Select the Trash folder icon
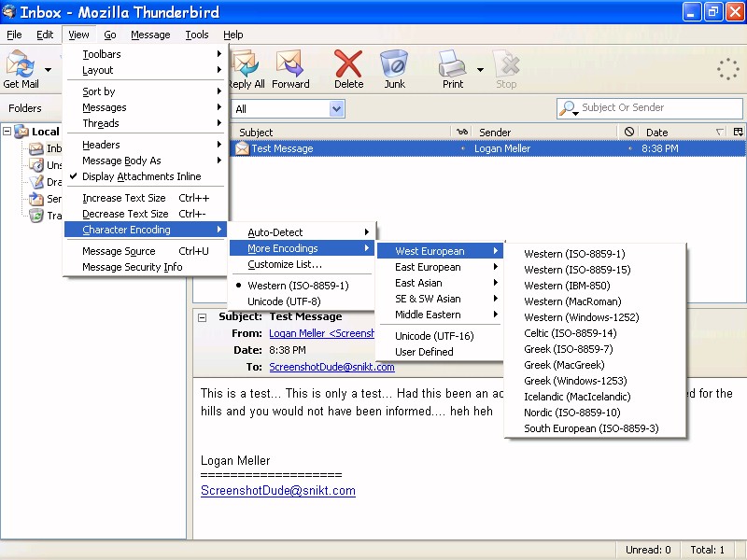The image size is (747, 560). coord(36,216)
